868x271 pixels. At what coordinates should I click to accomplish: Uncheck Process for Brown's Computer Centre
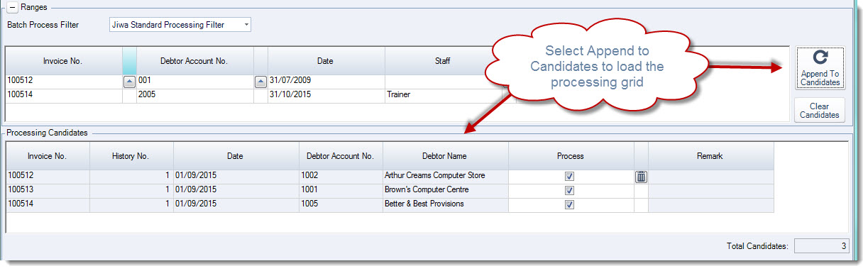click(x=570, y=191)
